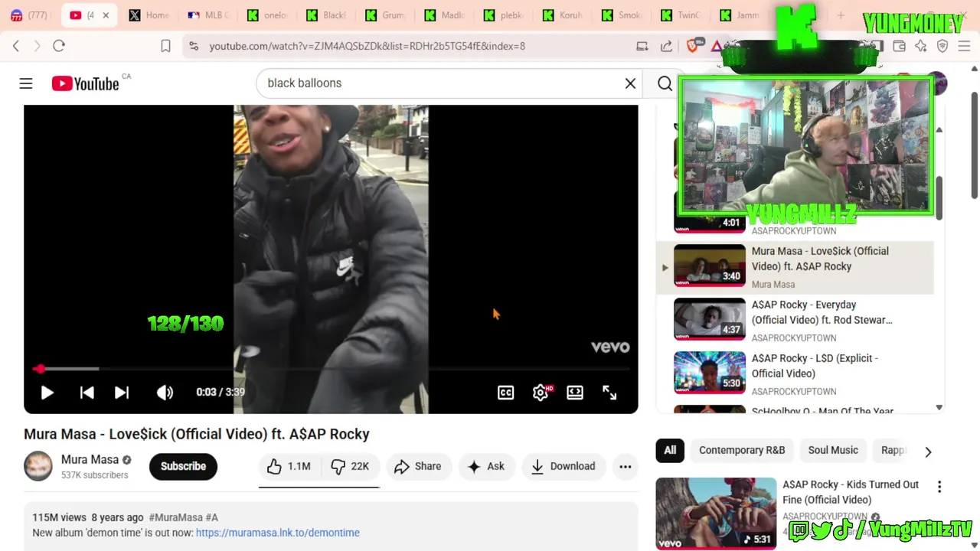Open more actions three-dot menu under video
This screenshot has width=980, height=551.
(x=626, y=466)
